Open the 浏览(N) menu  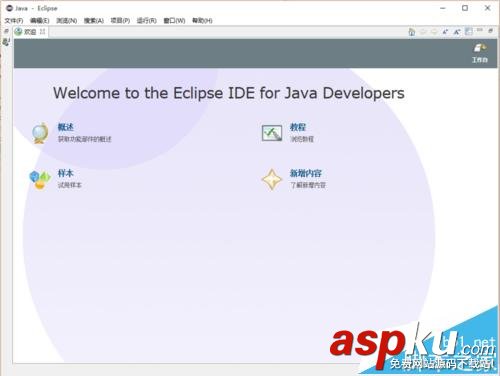pyautogui.click(x=67, y=21)
